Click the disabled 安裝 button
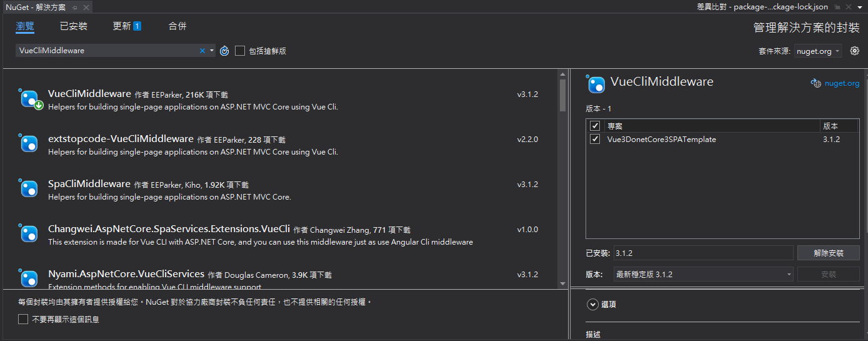Image resolution: width=868 pixels, height=341 pixels. tap(829, 274)
